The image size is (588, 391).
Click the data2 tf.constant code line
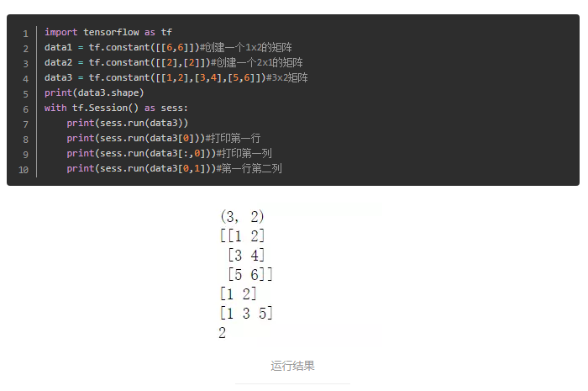tap(174, 62)
